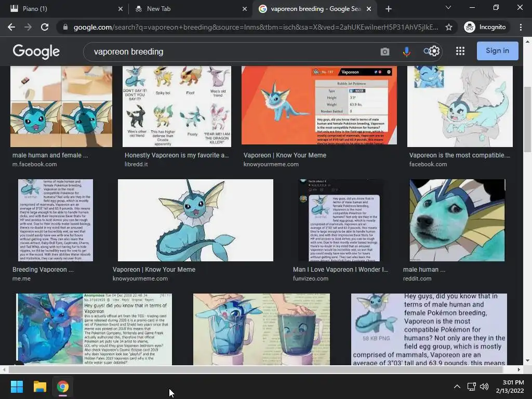Viewport: 532px width, 399px height.
Task: Open the Vaporeon in blender image
Action: click(261, 329)
